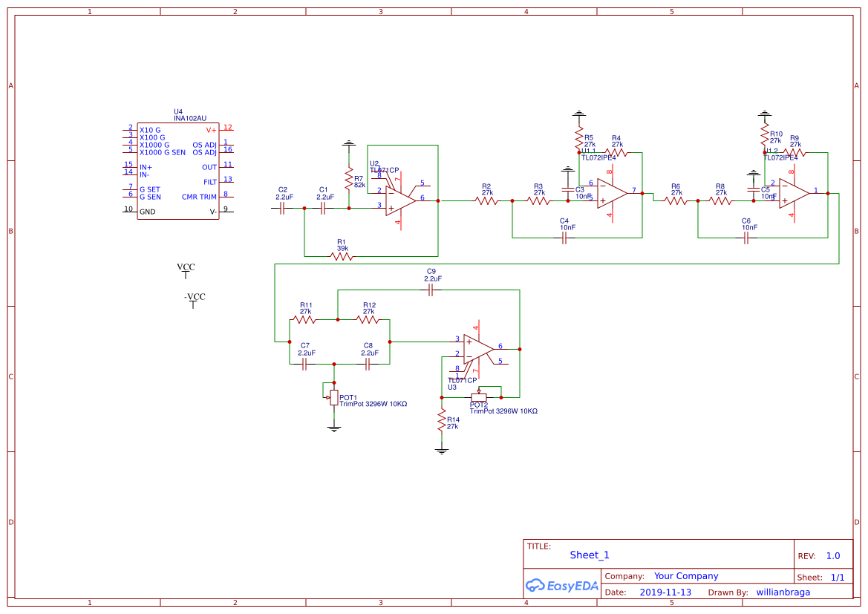Viewport: 868px width, 614px height.
Task: Click the ground symbol under POT1
Action: coord(334,428)
